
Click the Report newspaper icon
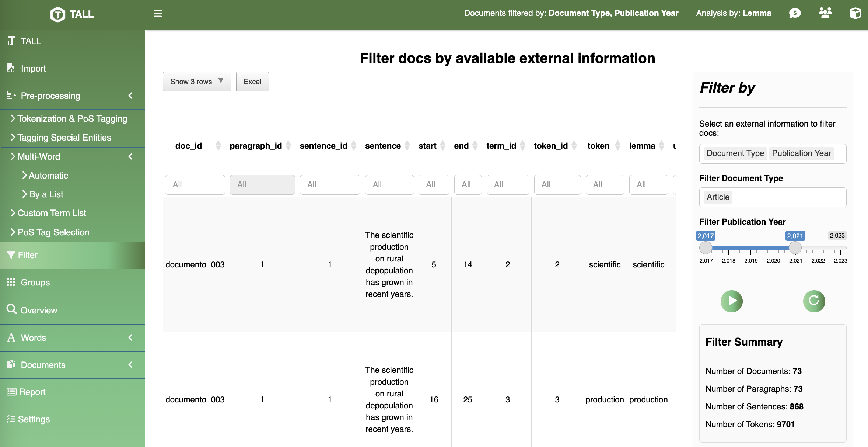[11, 392]
